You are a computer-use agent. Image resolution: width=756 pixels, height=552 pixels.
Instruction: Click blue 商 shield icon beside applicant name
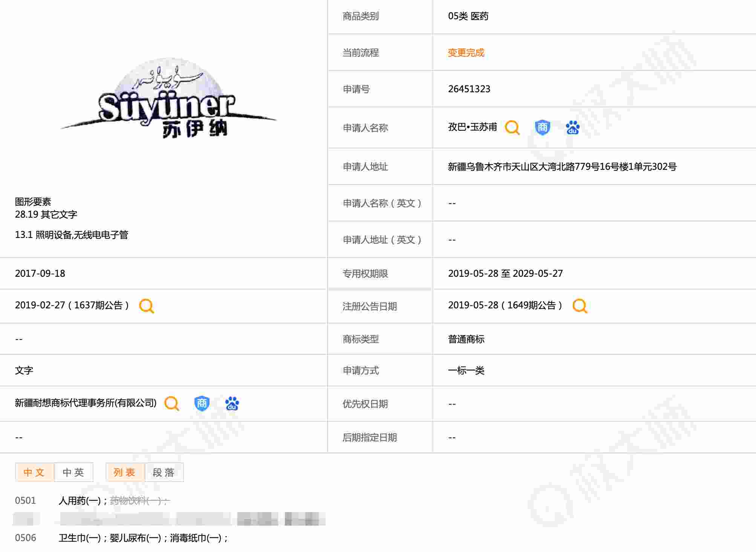pyautogui.click(x=542, y=128)
